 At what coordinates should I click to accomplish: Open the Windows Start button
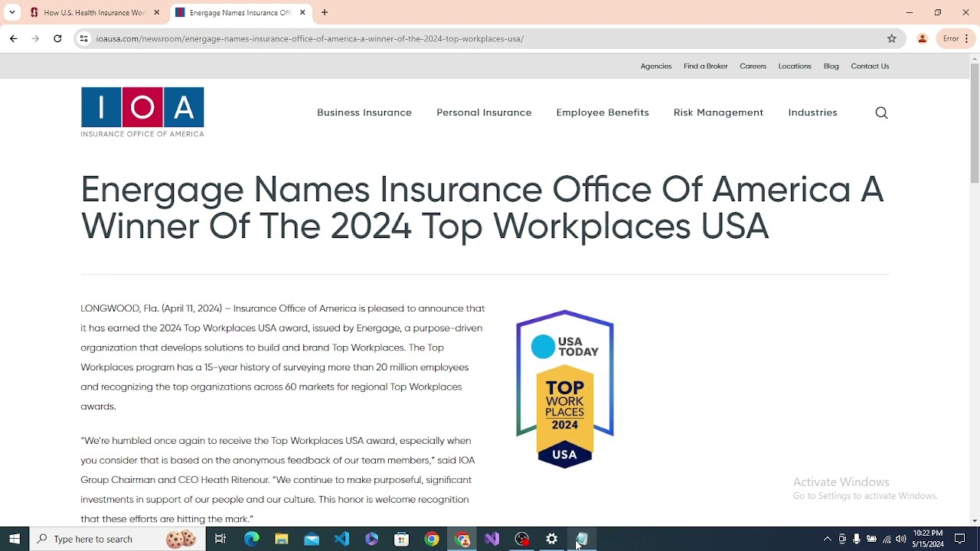pos(15,539)
